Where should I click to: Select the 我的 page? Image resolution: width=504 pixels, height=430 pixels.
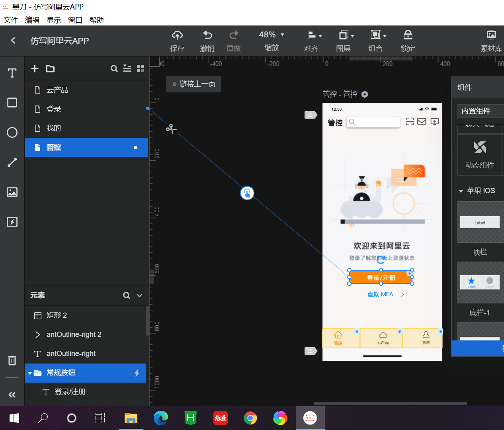pos(86,128)
